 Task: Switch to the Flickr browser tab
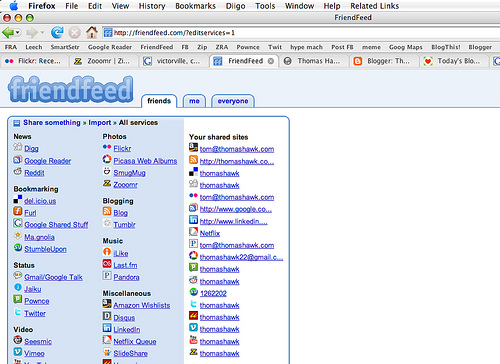(34, 61)
